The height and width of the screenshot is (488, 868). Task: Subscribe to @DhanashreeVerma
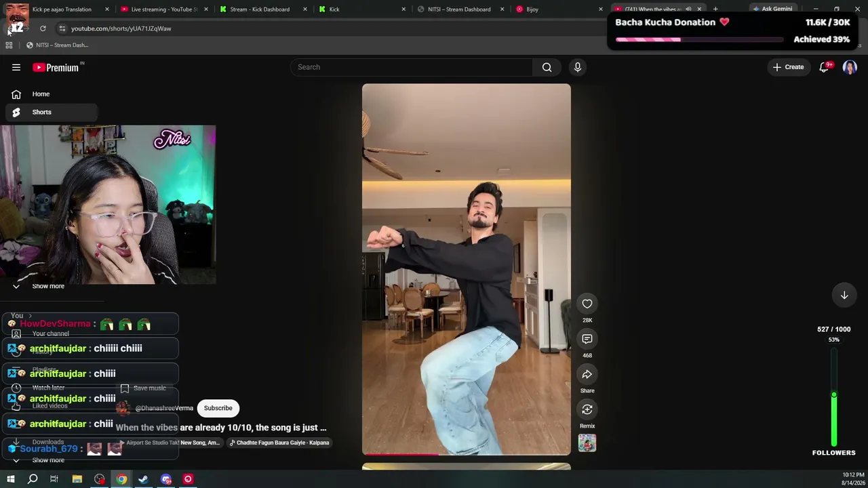click(x=218, y=408)
